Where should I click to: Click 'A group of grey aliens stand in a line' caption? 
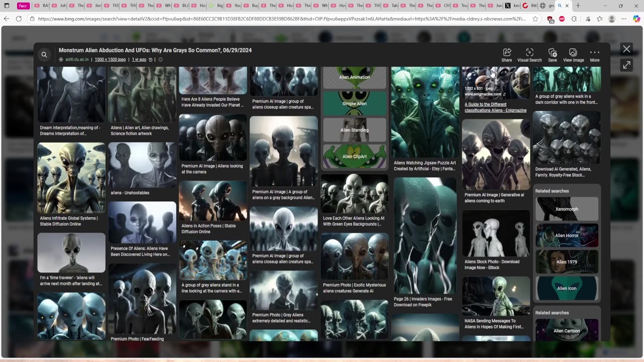coord(211,288)
